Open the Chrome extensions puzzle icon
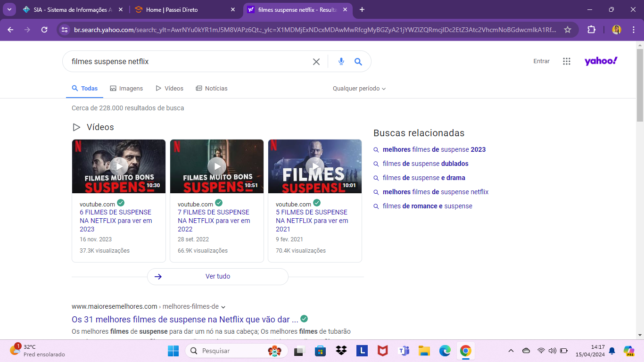Image resolution: width=644 pixels, height=362 pixels. 591,30
